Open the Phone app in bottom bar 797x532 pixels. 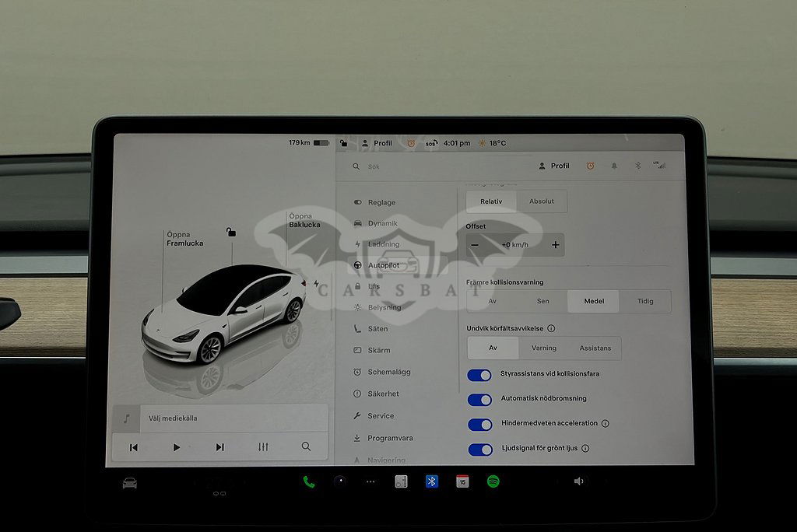[x=309, y=481]
